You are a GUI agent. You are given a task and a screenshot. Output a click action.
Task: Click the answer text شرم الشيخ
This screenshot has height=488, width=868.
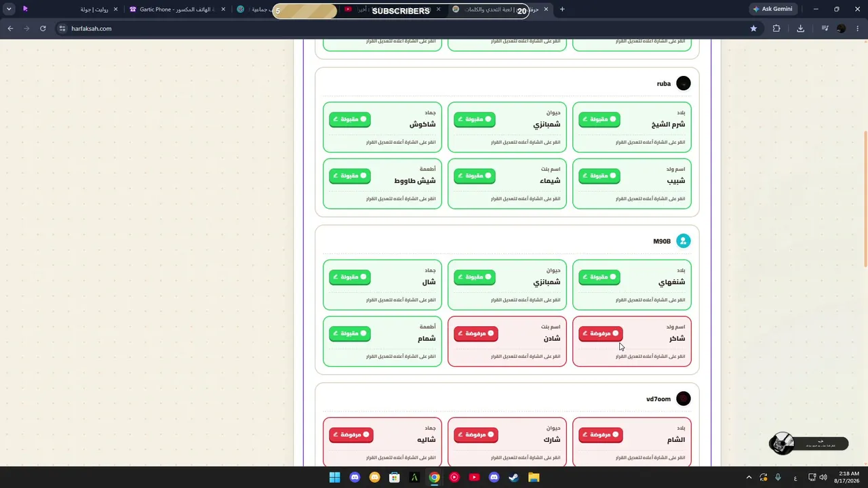tap(668, 125)
